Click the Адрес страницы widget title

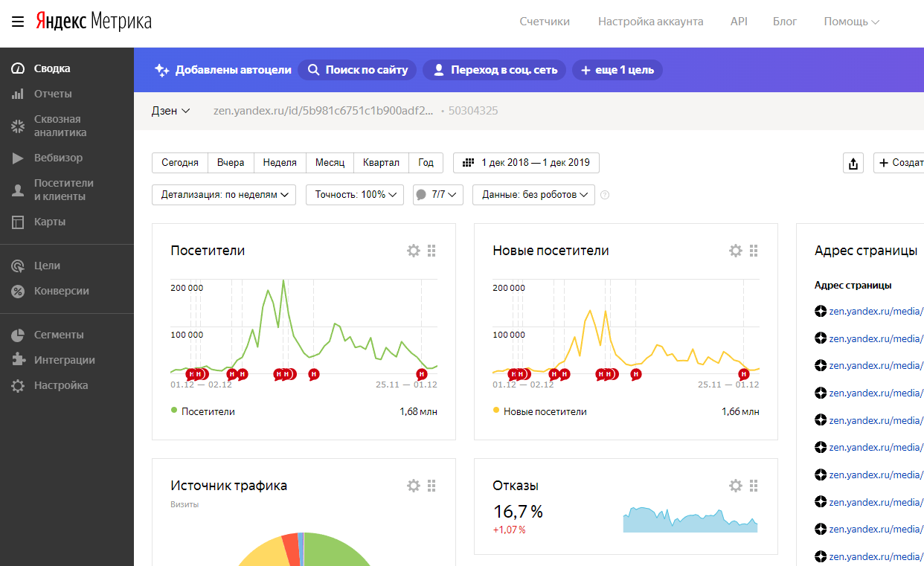pos(866,251)
